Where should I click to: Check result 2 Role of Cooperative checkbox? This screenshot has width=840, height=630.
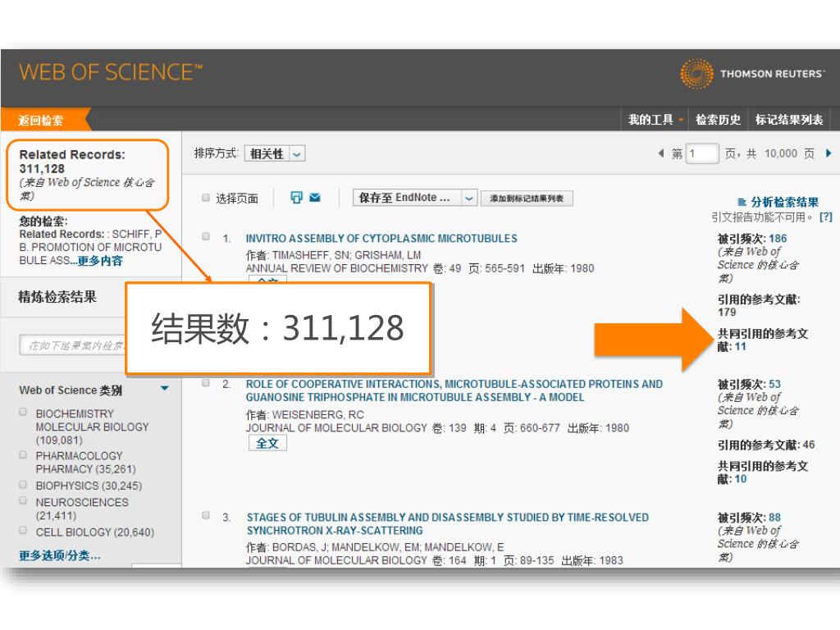click(x=206, y=382)
